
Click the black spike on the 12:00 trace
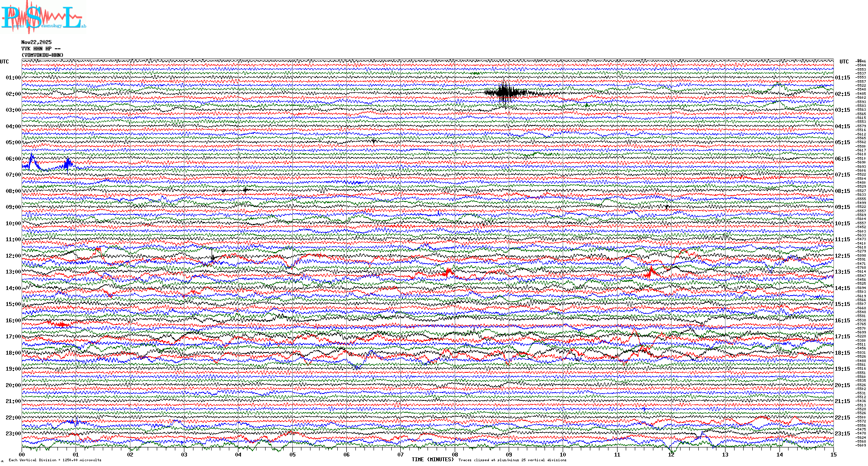(212, 258)
